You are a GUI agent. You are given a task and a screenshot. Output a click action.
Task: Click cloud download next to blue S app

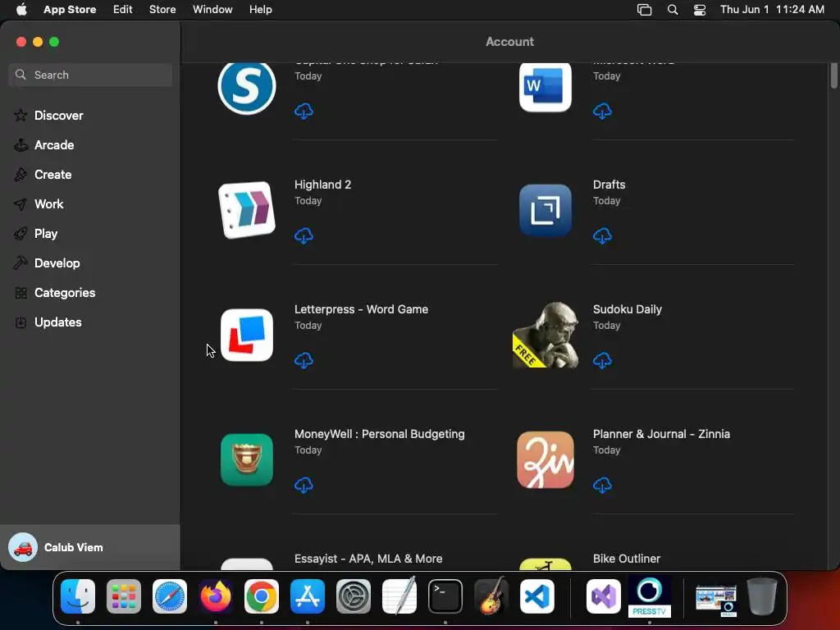pyautogui.click(x=304, y=111)
